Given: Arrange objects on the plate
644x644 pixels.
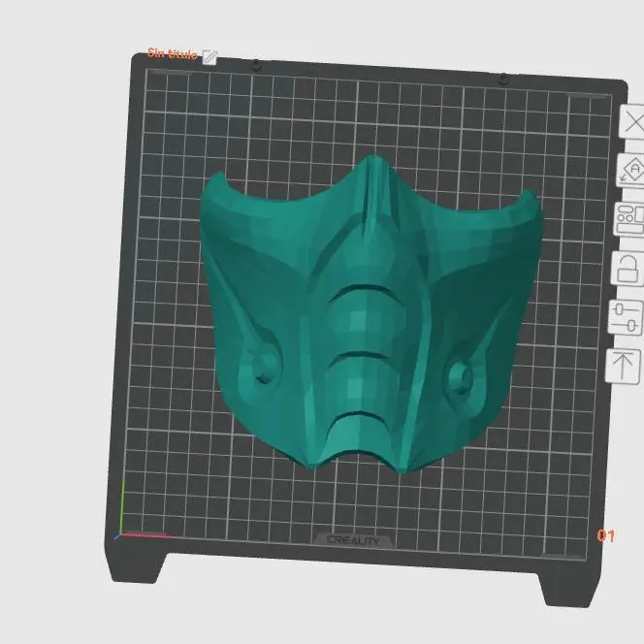Looking at the screenshot, I should (629, 219).
